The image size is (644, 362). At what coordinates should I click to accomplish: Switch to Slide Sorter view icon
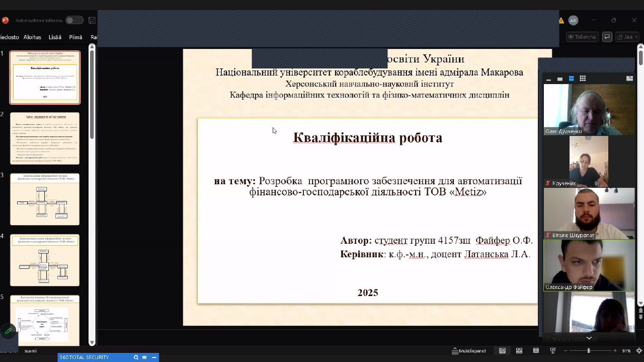tap(519, 350)
